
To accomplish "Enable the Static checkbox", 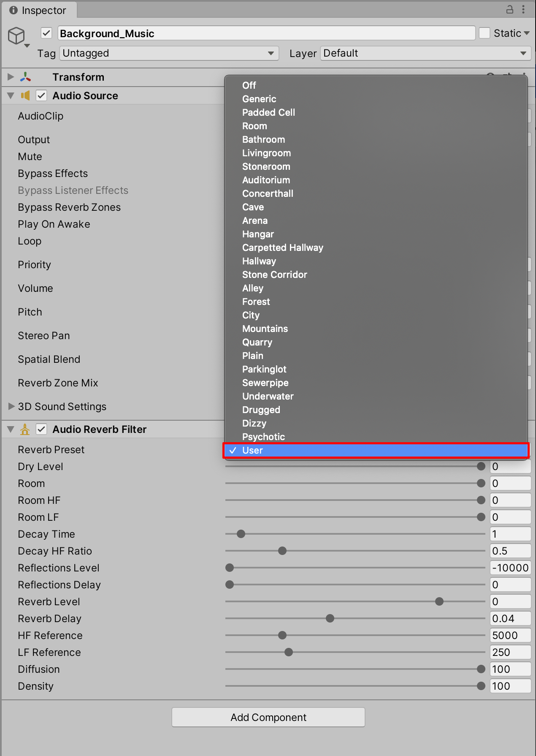I will 485,33.
